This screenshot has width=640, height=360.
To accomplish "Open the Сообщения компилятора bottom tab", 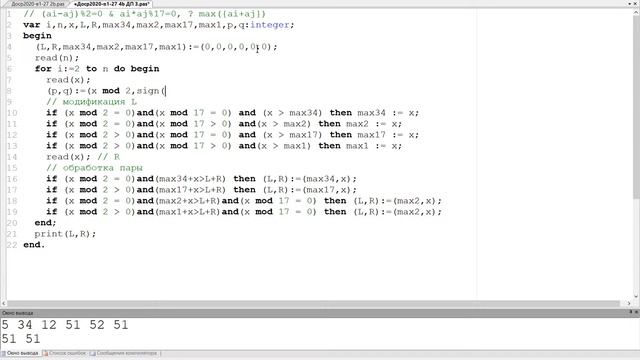I will 124,353.
